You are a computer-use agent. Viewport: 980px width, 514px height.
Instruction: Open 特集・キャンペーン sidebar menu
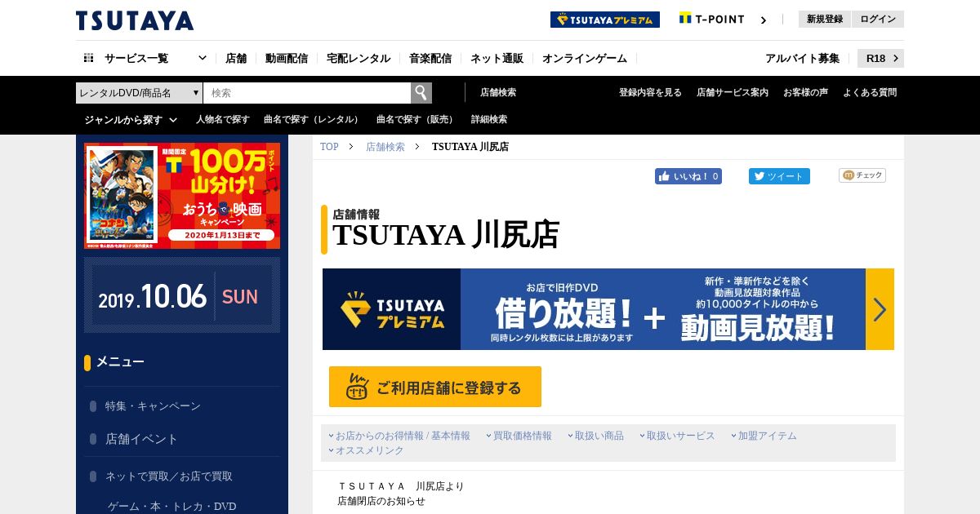[153, 405]
